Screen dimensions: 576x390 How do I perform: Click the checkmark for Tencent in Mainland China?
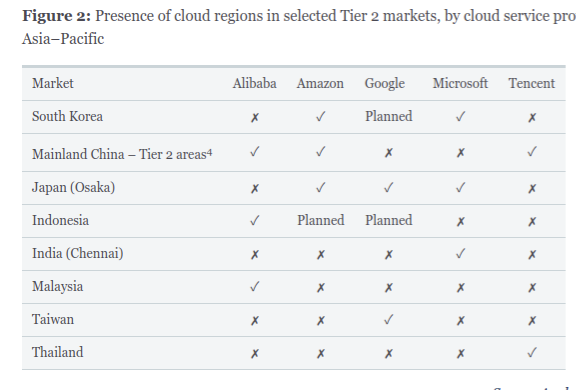(532, 152)
